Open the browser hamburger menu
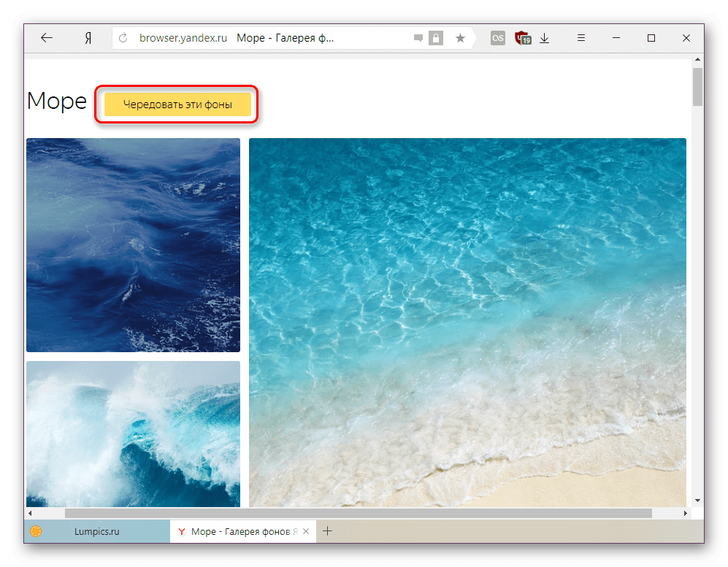 pyautogui.click(x=582, y=39)
